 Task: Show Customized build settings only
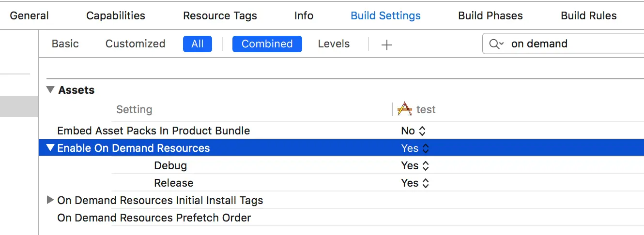click(x=135, y=44)
